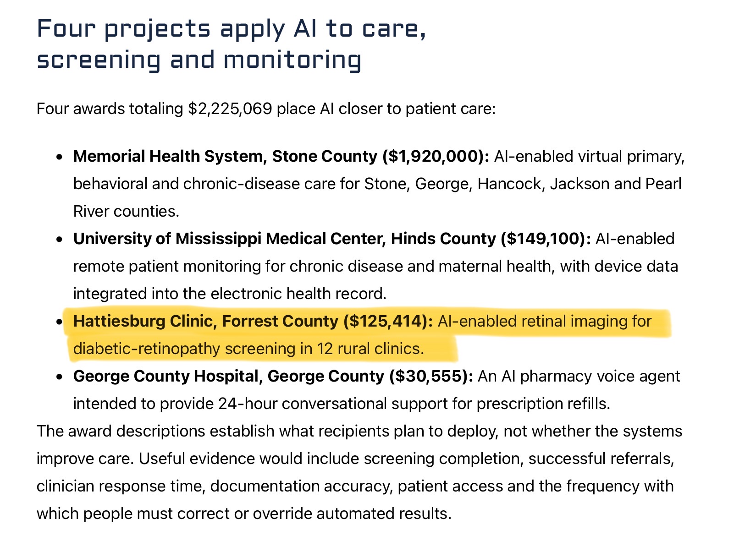Click the $2,225,069 total awards figure
This screenshot has width=756, height=546.
click(230, 109)
